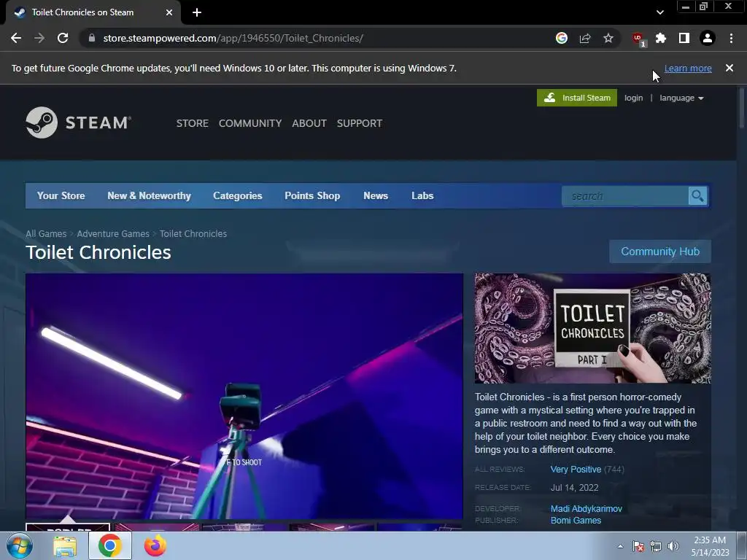This screenshot has height=560, width=747.
Task: Open the volume speaker icon
Action: click(x=673, y=546)
